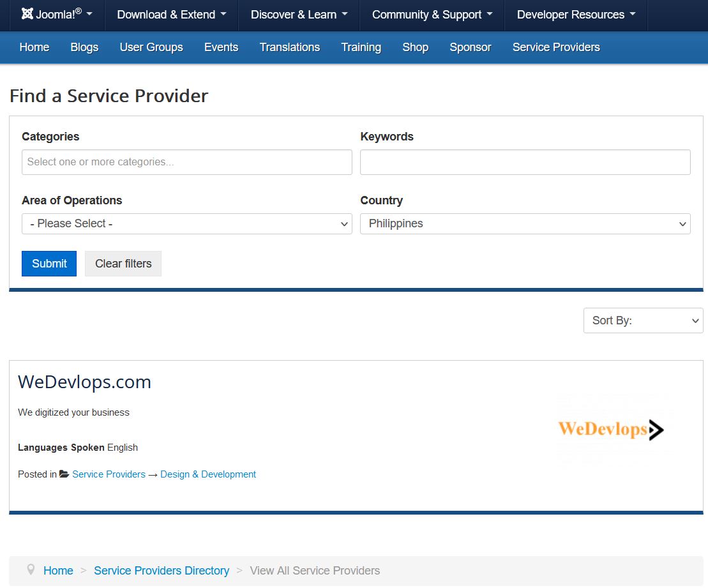708x588 pixels.
Task: Open the Area of Operations dropdown
Action: [187, 223]
